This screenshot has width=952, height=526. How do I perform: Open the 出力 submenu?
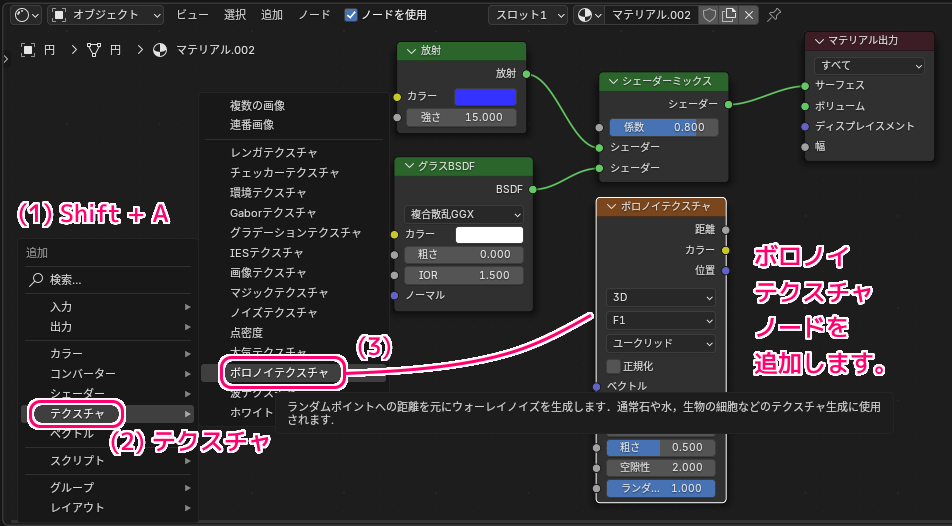(108, 327)
